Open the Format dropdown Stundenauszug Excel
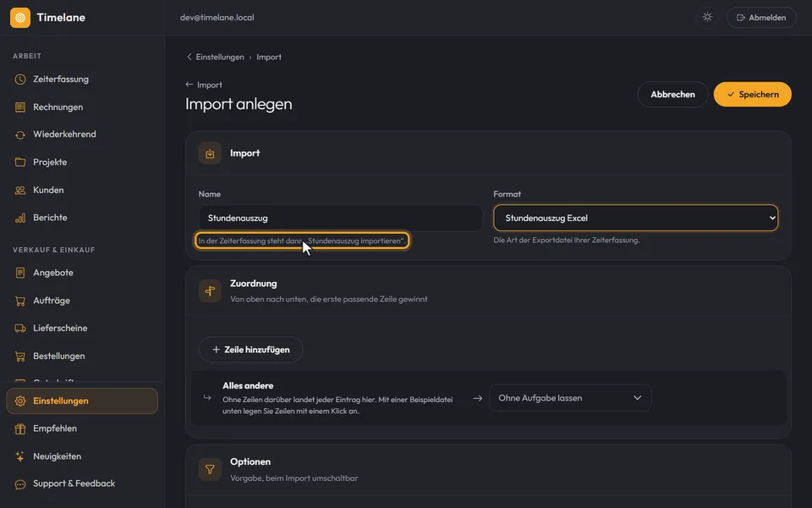Image resolution: width=812 pixels, height=508 pixels. (636, 218)
